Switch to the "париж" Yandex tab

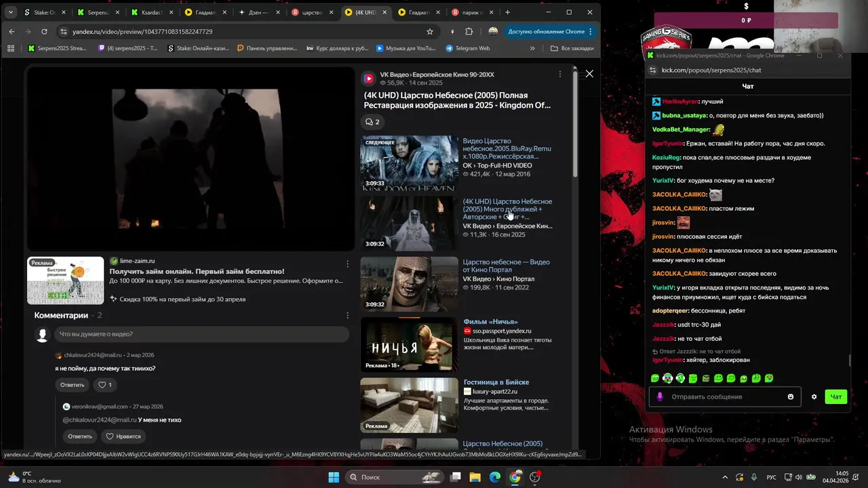[x=473, y=12]
